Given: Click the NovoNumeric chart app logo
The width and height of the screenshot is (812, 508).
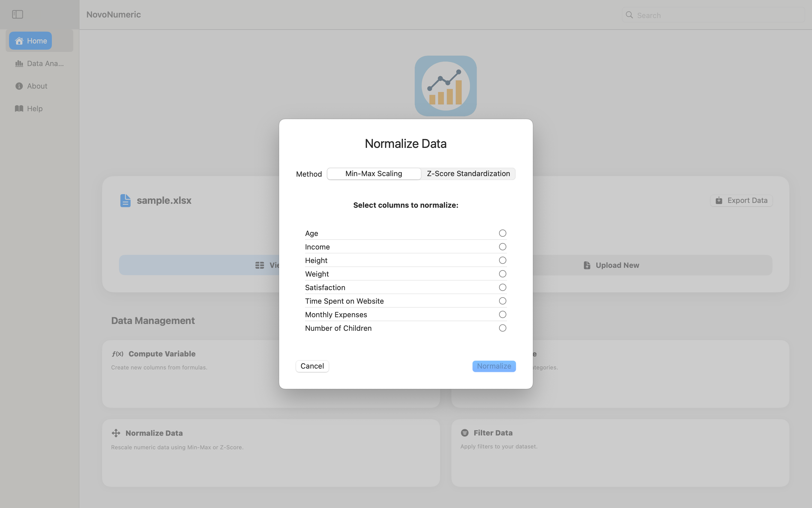Looking at the screenshot, I should (x=445, y=86).
